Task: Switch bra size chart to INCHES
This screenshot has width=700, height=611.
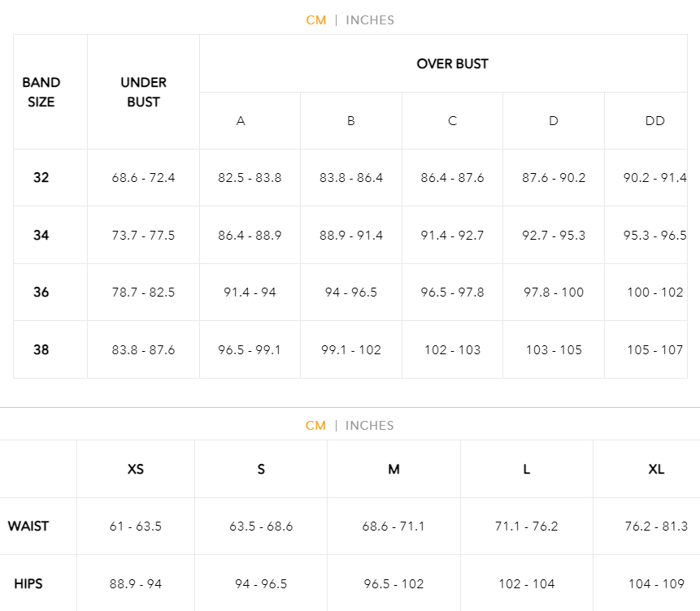Action: tap(370, 20)
